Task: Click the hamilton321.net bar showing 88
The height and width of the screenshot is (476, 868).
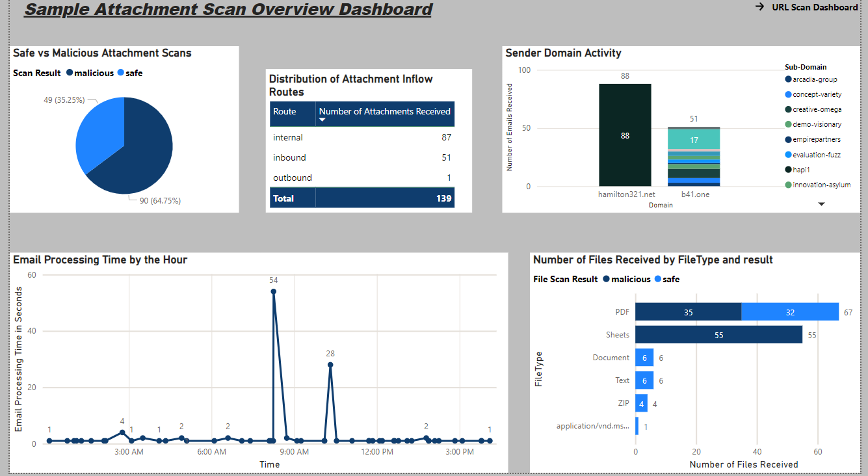Action: [625, 135]
